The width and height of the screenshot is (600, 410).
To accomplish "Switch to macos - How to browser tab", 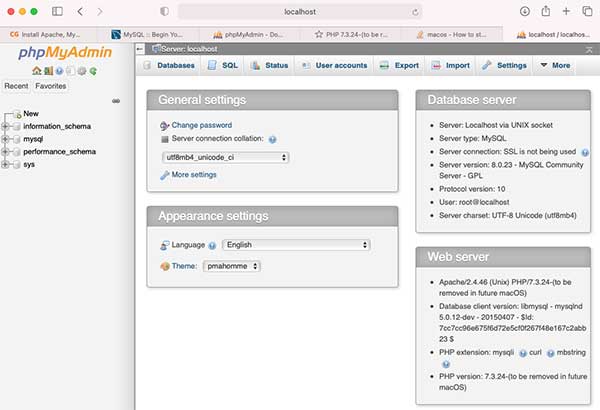I will (452, 34).
